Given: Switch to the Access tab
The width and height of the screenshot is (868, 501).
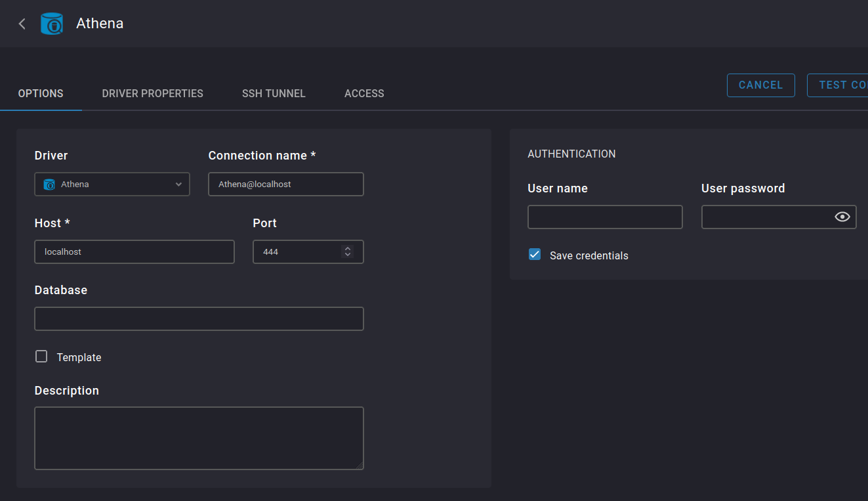Looking at the screenshot, I should pyautogui.click(x=363, y=93).
